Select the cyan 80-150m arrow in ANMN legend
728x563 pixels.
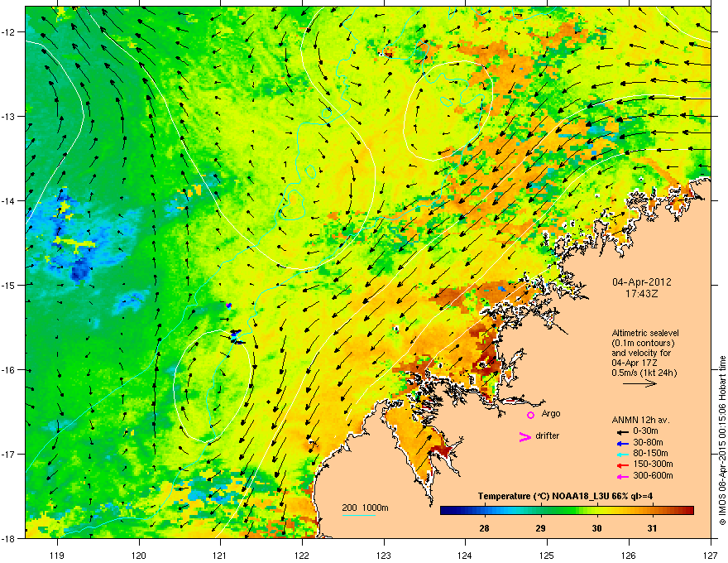coord(622,454)
